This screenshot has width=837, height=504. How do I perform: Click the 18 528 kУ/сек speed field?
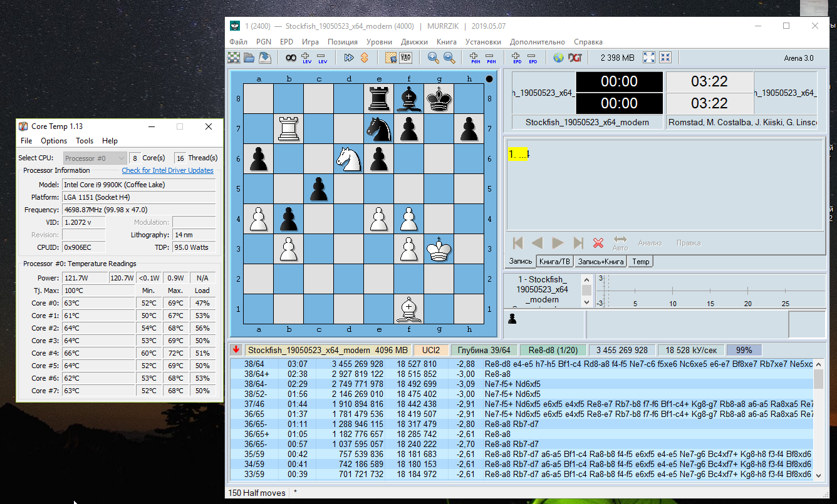691,350
